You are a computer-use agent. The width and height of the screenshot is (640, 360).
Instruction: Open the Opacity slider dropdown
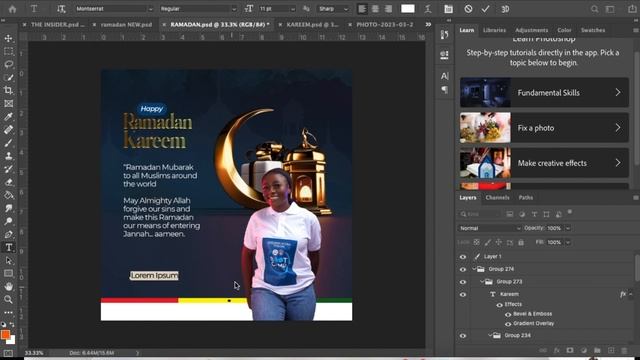tap(568, 228)
